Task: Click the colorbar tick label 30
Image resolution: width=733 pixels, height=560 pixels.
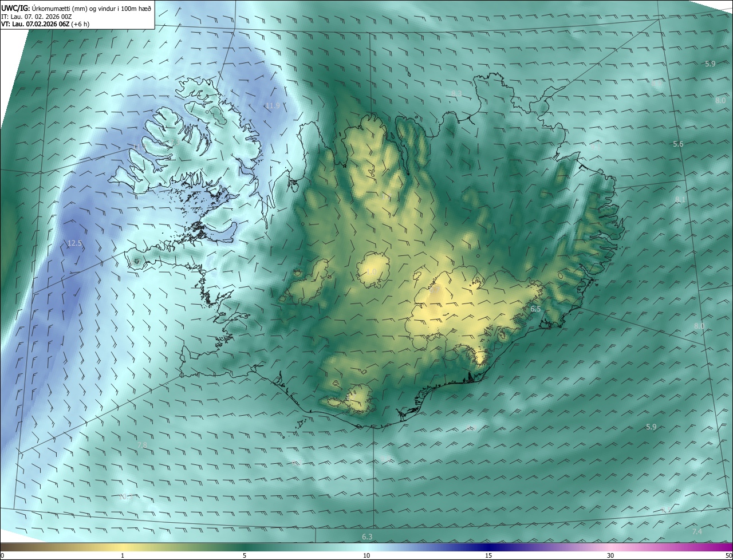Action: pyautogui.click(x=610, y=555)
